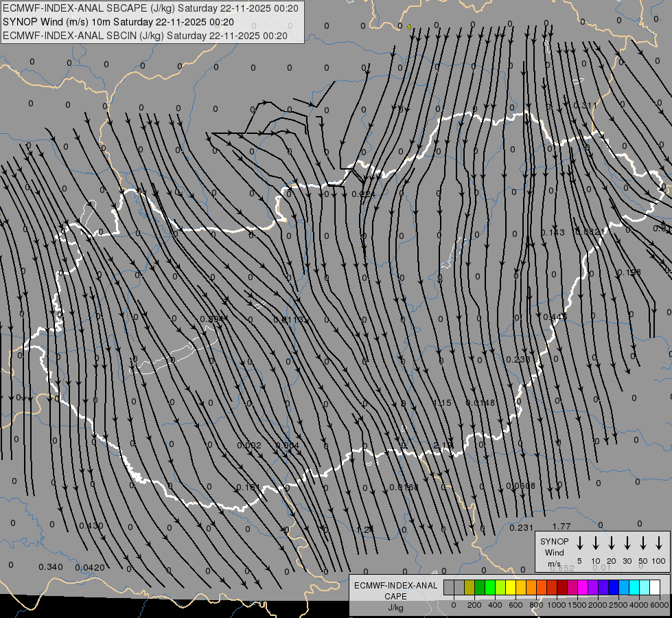Click the 6000 tick label on CAPE scale

[x=660, y=605]
